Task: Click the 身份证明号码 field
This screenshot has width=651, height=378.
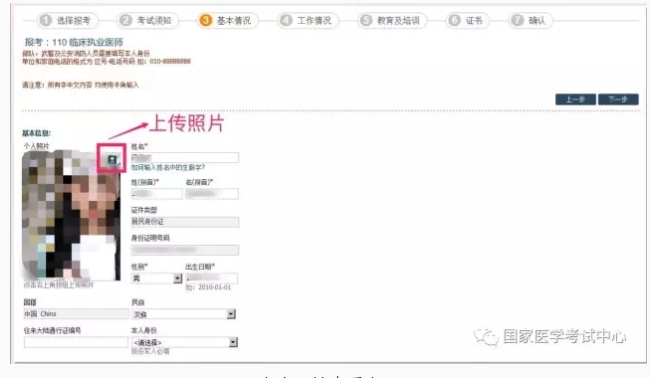Action: (x=185, y=250)
